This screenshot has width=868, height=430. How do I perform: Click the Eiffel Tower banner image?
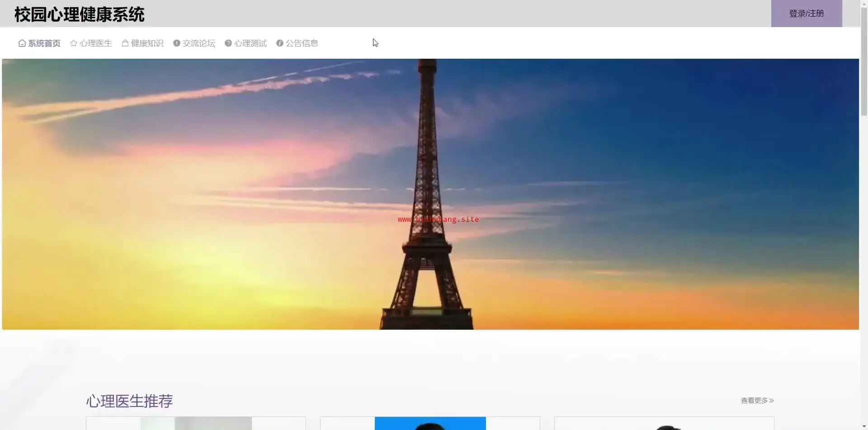tap(430, 194)
